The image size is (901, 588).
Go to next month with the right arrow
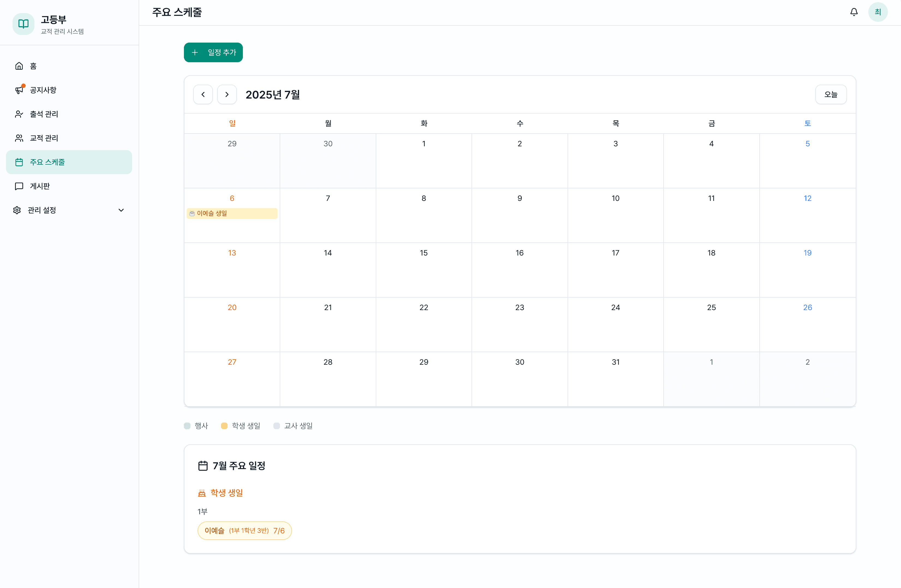[227, 94]
